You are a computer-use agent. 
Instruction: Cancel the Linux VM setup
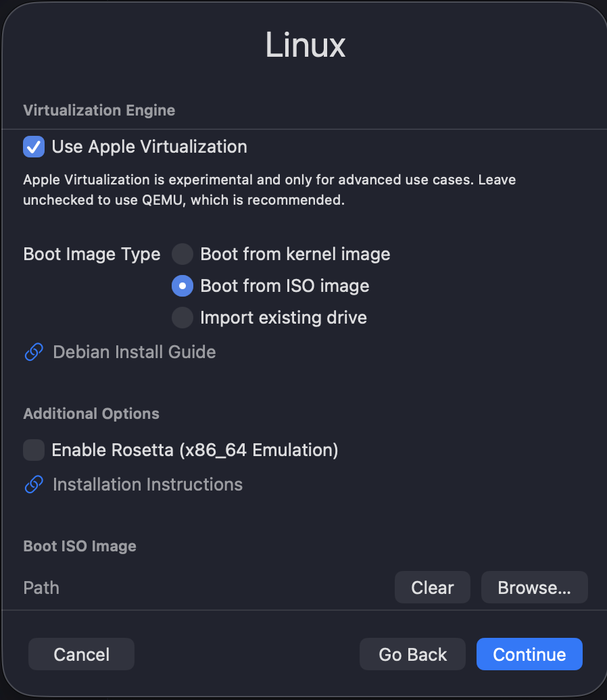(x=80, y=654)
